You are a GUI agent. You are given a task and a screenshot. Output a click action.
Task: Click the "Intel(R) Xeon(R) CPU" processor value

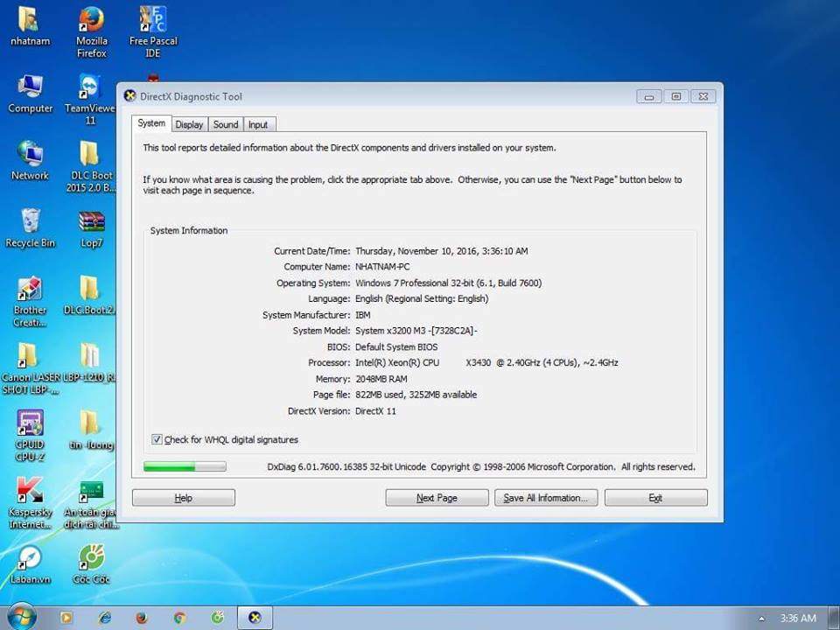point(397,362)
